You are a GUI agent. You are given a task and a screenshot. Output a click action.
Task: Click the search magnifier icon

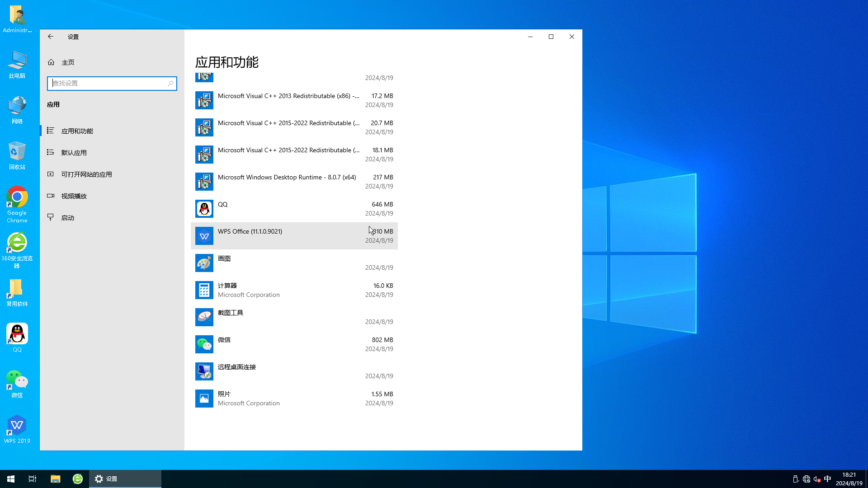[x=170, y=83]
